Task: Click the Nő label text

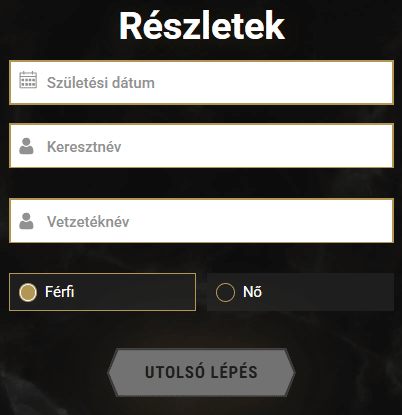Action: tap(252, 292)
